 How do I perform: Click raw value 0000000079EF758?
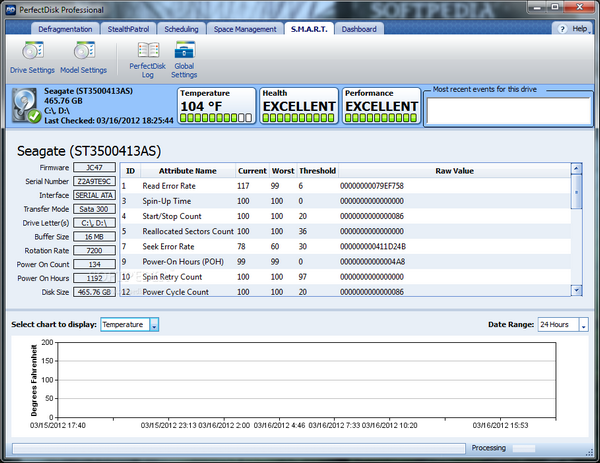coord(372,186)
